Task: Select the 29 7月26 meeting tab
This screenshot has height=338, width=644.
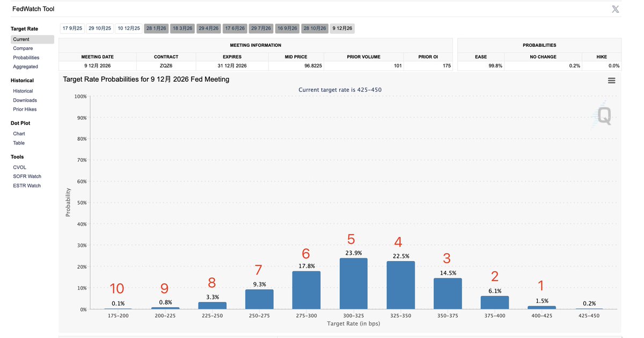Action: 261,28
